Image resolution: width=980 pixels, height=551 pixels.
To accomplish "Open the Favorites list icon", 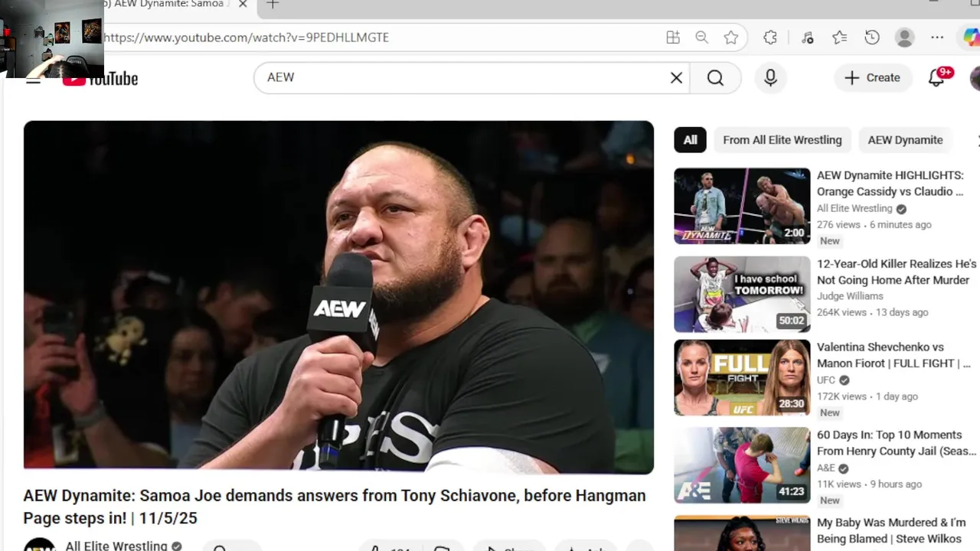I will (840, 37).
